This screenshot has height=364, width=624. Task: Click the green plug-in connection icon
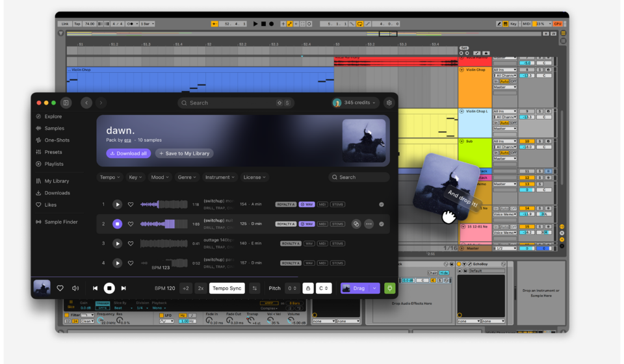(389, 288)
